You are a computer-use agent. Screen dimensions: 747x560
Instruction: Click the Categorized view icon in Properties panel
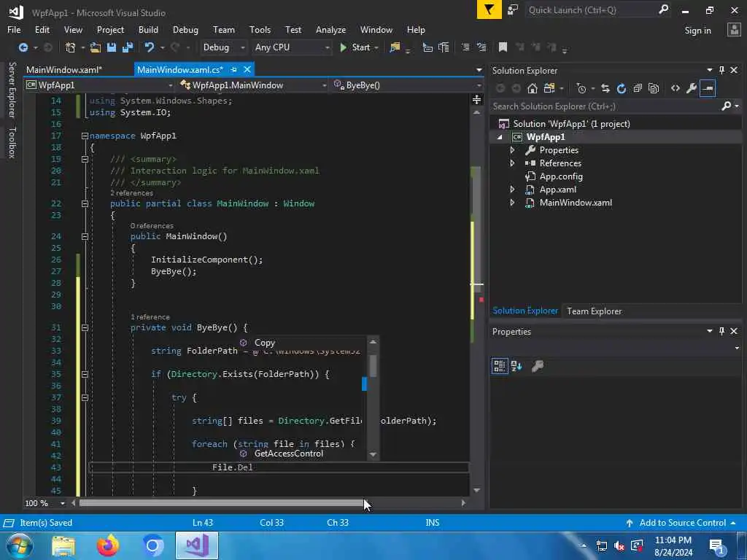pyautogui.click(x=500, y=366)
